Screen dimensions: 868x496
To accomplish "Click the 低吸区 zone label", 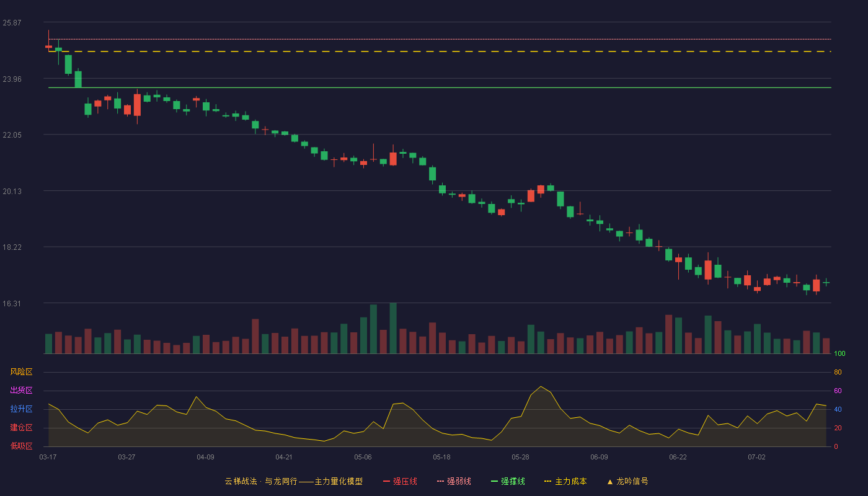I will [21, 446].
